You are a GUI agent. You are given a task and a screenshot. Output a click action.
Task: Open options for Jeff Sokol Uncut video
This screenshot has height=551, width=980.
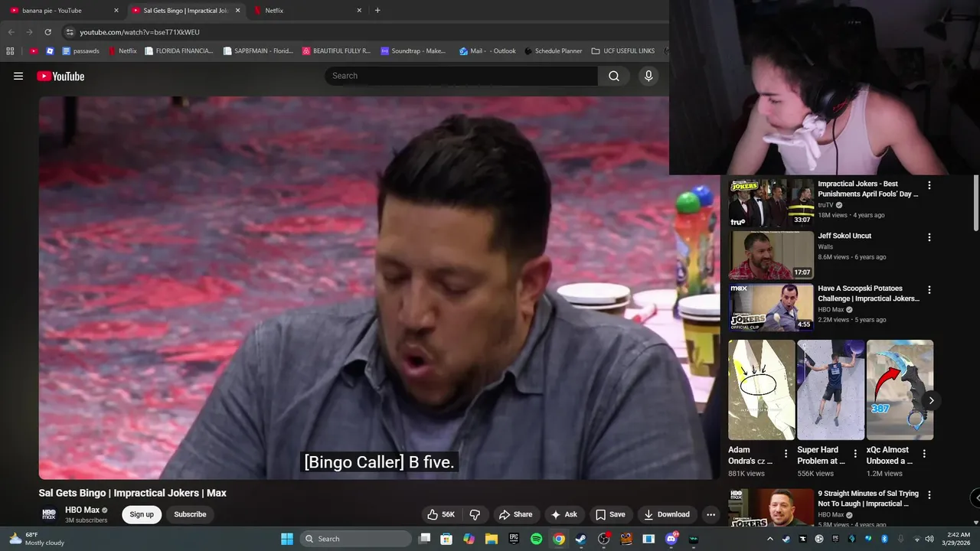(x=929, y=237)
